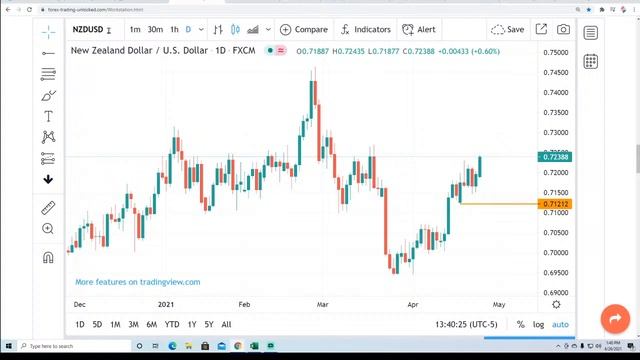Toggle the green market status dot
The image size is (640, 360).
[270, 51]
